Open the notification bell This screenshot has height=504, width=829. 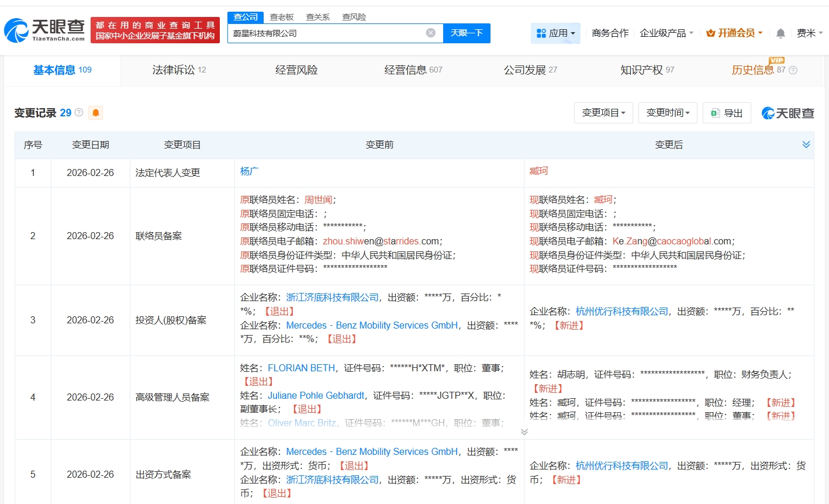(x=780, y=33)
